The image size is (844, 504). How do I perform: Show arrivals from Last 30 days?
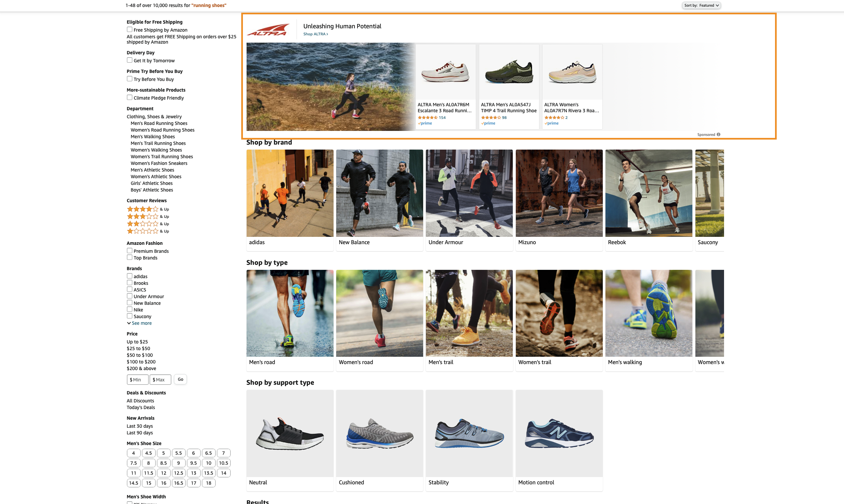(140, 426)
